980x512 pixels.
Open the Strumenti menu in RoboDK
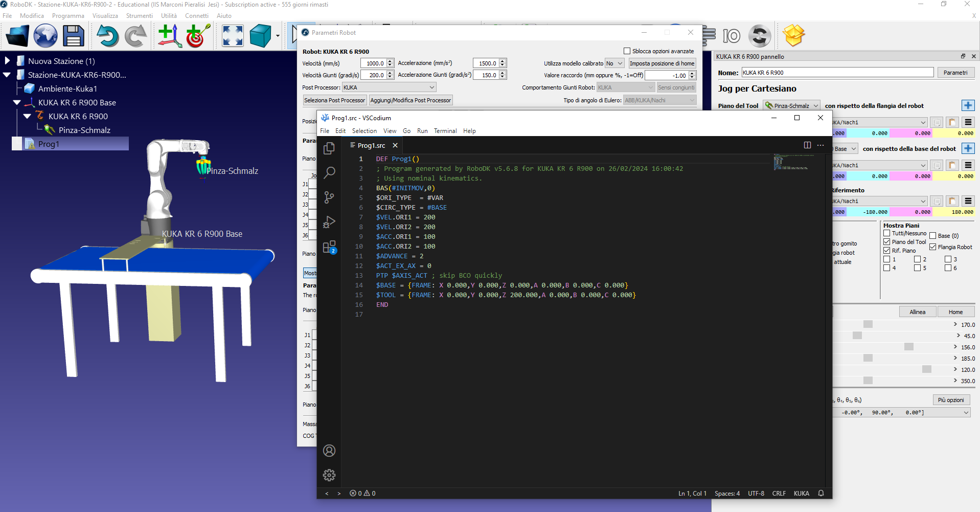tap(139, 16)
